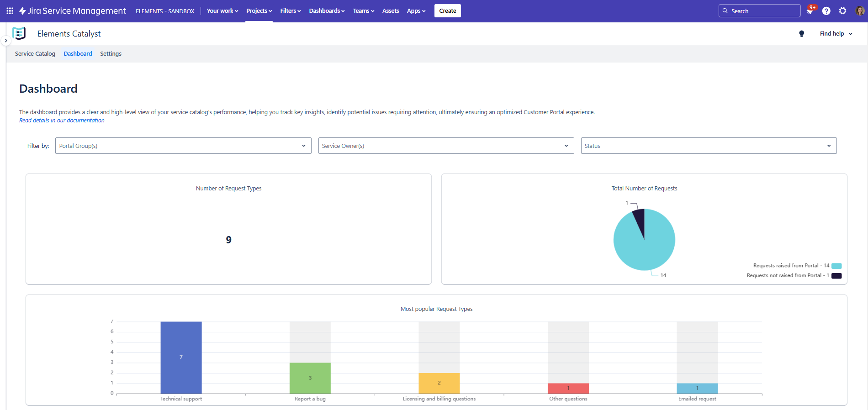This screenshot has width=868, height=410.
Task: Click the Elements Catalyst app logo
Action: [19, 34]
